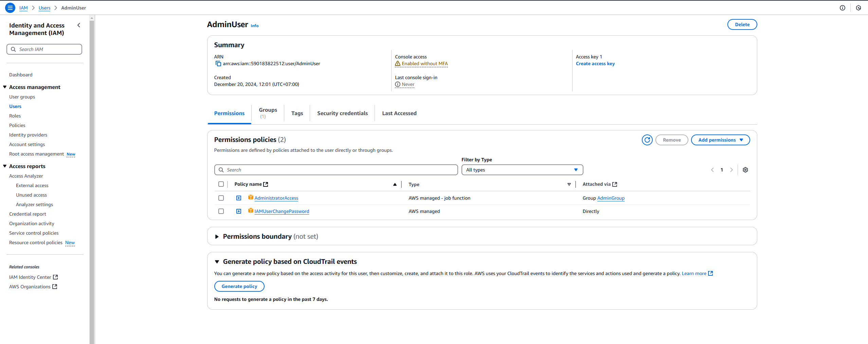This screenshot has height=344, width=868.
Task: Check the IAMUserChangePassword row checkbox
Action: [221, 211]
